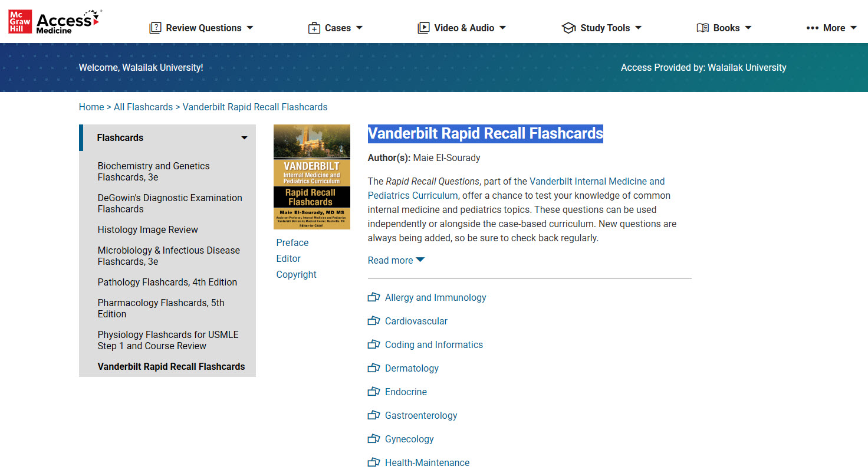The image size is (868, 476).
Task: Click flashcard icon beside Cardiovascular
Action: click(374, 321)
